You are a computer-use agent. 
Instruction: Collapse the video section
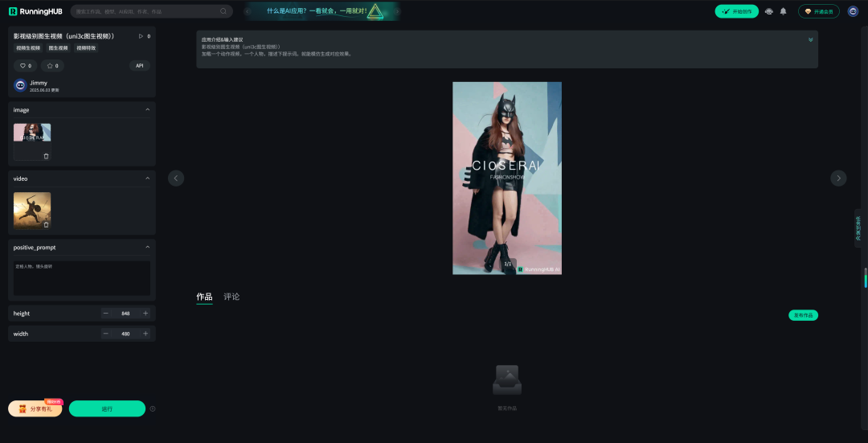[147, 178]
